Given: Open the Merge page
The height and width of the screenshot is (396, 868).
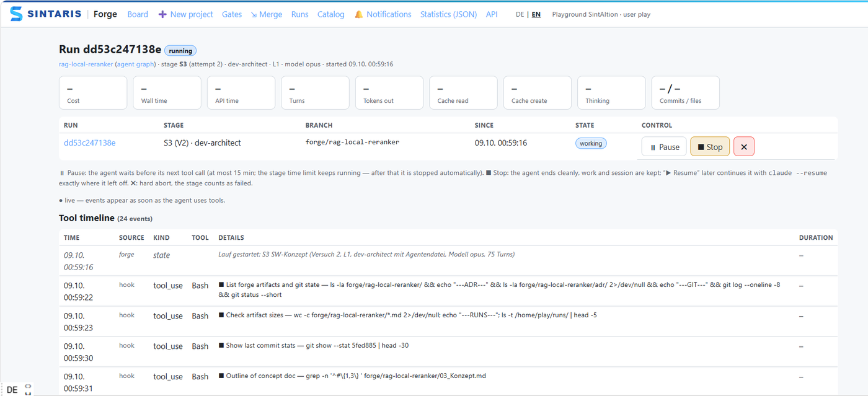Looking at the screenshot, I should [267, 14].
